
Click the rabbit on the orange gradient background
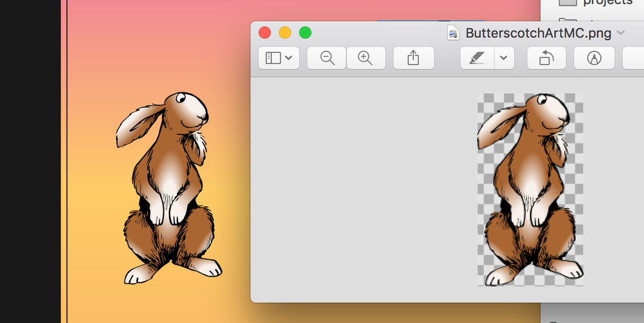point(169,188)
